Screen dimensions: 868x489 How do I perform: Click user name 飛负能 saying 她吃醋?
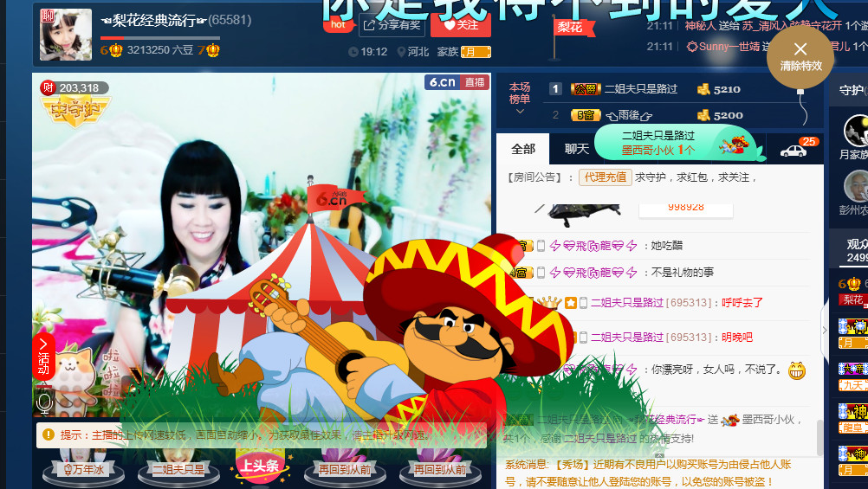point(593,246)
